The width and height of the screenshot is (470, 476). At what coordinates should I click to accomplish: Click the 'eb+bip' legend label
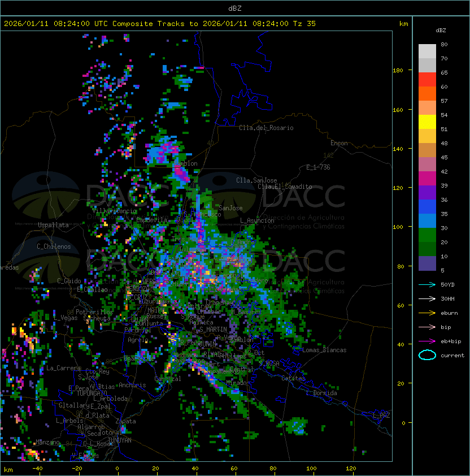451,341
